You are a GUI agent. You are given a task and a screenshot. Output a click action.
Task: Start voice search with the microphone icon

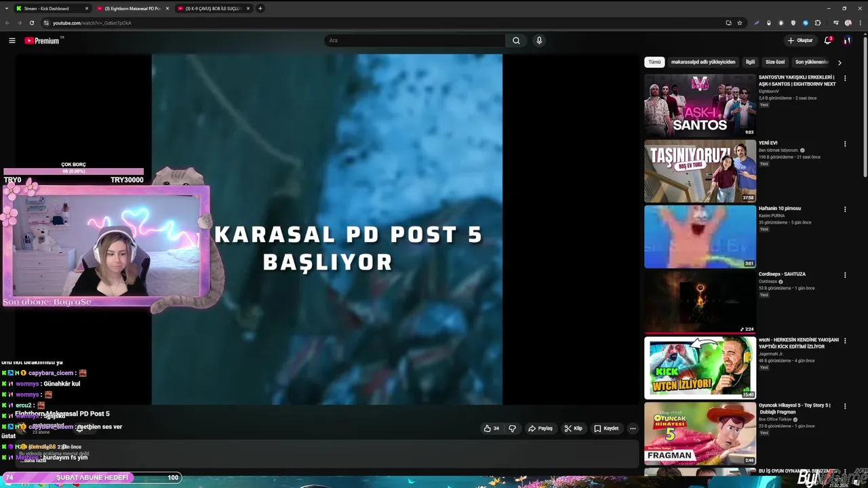coord(539,41)
